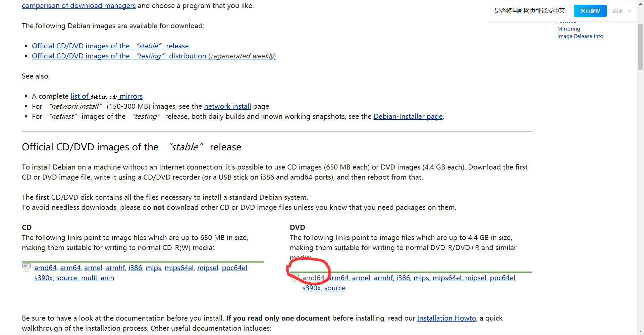644x335 pixels.
Task: Open Official CD/DVD images of testing distribution link
Action: pos(154,56)
